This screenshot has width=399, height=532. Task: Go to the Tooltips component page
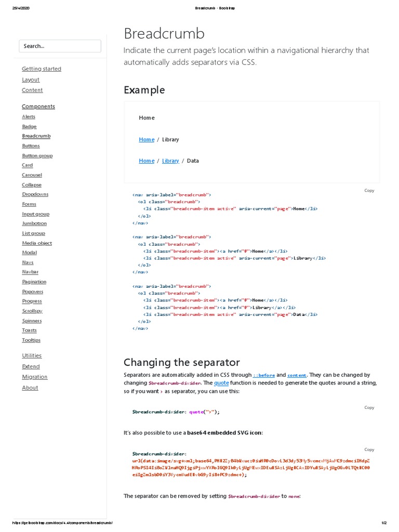tap(31, 340)
